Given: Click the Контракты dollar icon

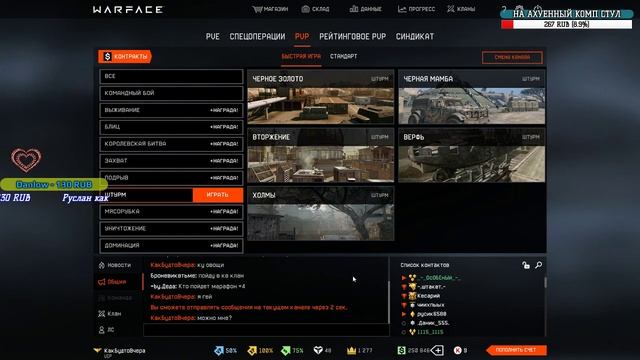Looking at the screenshot, I should coord(107,57).
